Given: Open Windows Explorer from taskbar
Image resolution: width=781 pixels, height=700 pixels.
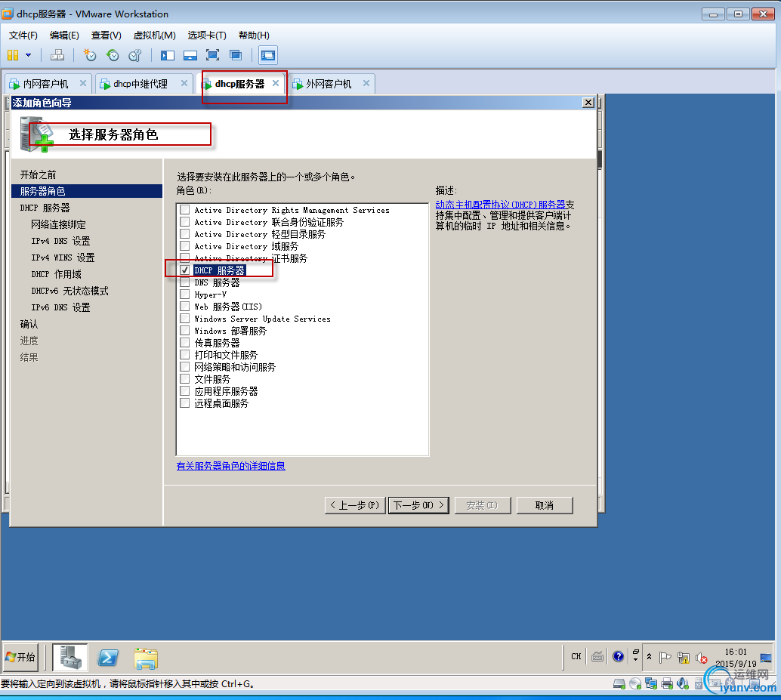Looking at the screenshot, I should tap(146, 658).
